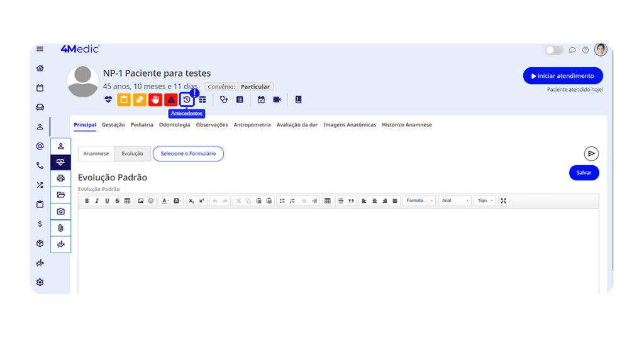Screen dimensions: 644x338
Task: Click the red hand allergy icon
Action: pos(155,100)
